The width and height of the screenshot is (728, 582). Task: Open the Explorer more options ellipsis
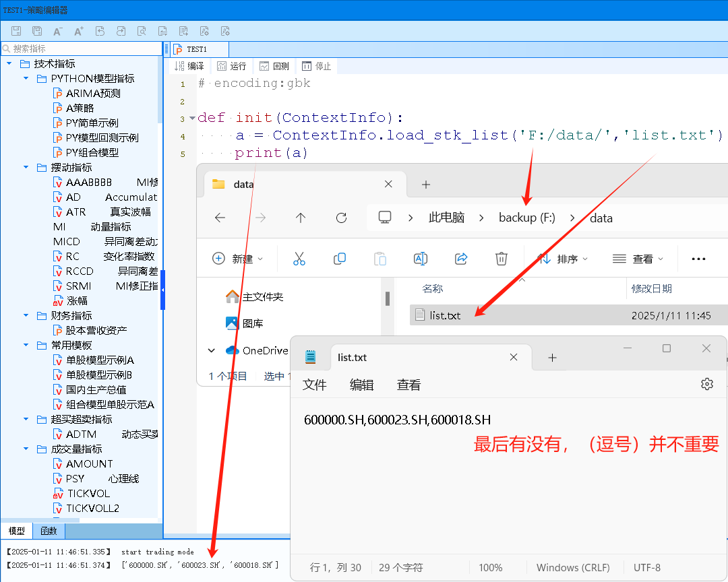coord(698,259)
